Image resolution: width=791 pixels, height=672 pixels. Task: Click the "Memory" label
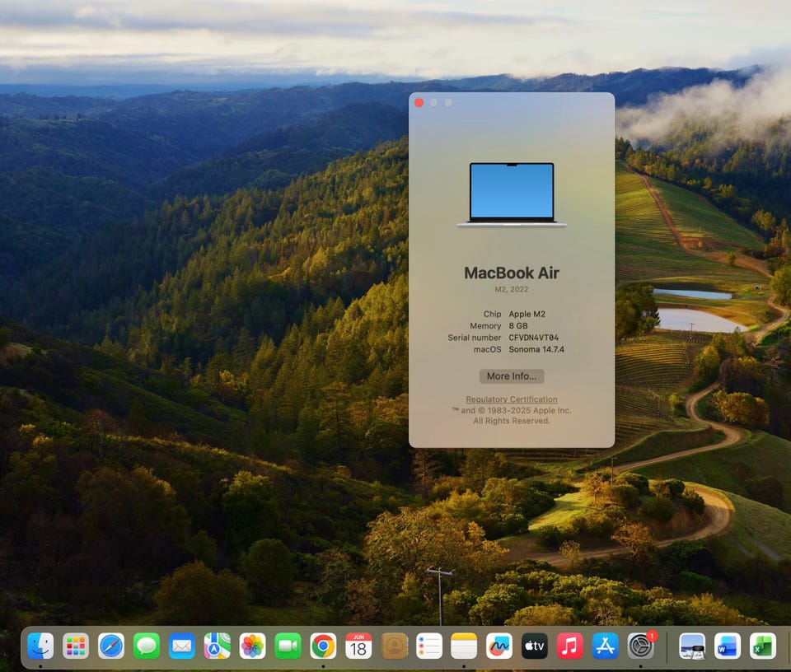[485, 326]
